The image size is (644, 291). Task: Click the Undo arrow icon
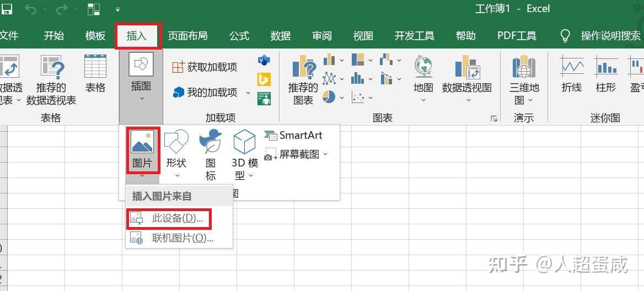coord(31,9)
